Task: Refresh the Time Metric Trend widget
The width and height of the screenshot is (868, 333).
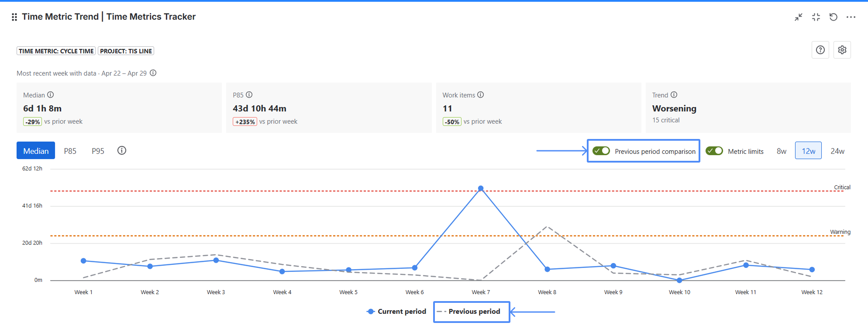Action: click(x=834, y=17)
